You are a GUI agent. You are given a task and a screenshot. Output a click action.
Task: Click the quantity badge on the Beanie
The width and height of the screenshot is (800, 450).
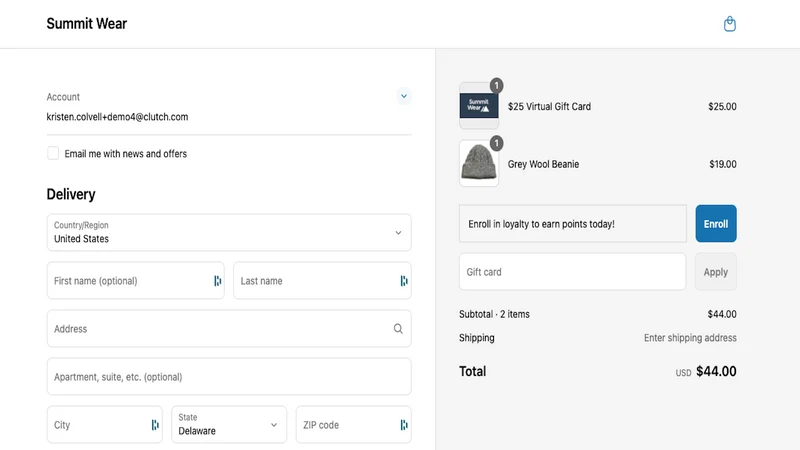[496, 143]
